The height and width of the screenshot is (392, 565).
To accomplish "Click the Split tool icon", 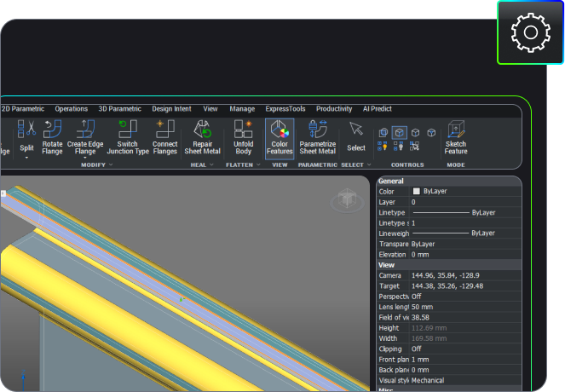I will pyautogui.click(x=27, y=130).
